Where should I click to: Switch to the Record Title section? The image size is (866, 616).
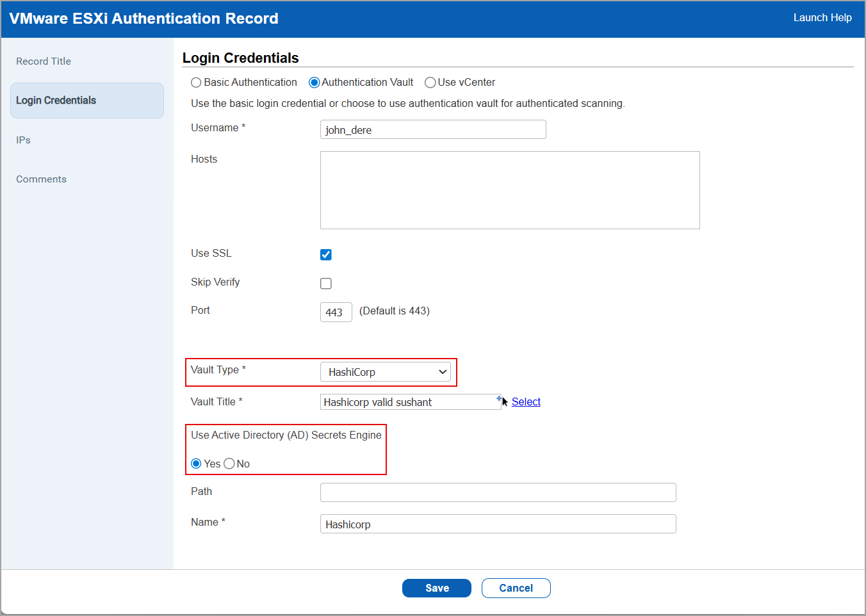(44, 61)
